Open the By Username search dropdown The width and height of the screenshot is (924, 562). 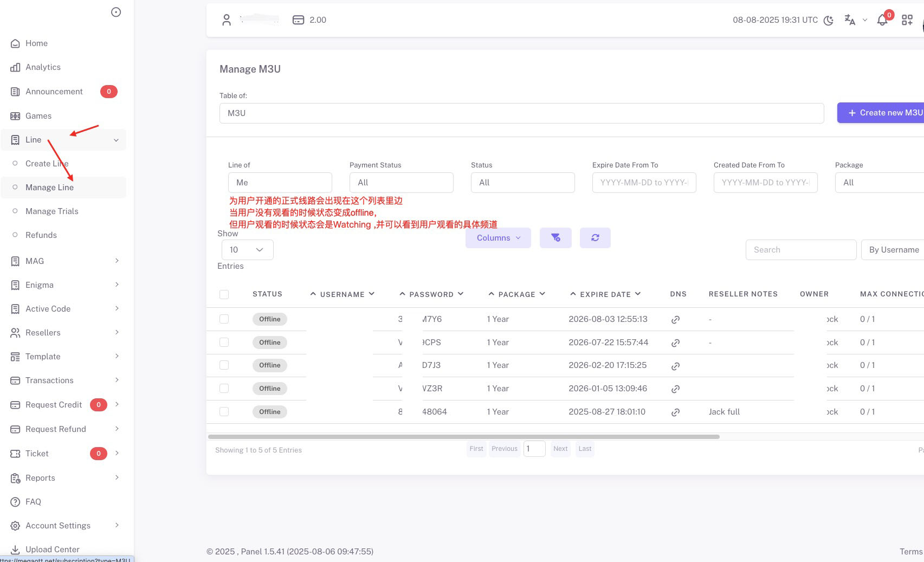coord(893,250)
